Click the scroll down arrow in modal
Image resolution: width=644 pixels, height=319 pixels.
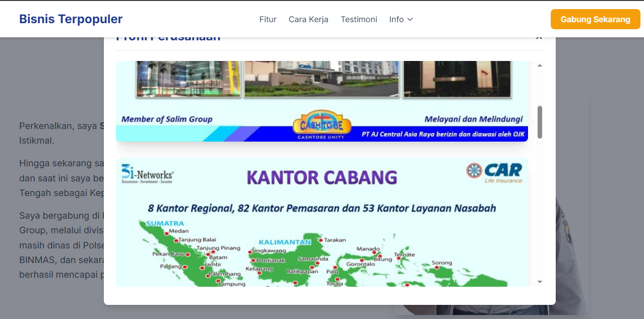(540, 282)
